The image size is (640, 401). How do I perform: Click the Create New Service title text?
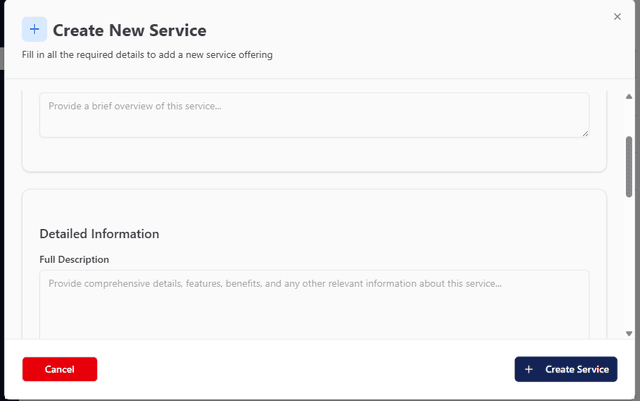(x=129, y=31)
